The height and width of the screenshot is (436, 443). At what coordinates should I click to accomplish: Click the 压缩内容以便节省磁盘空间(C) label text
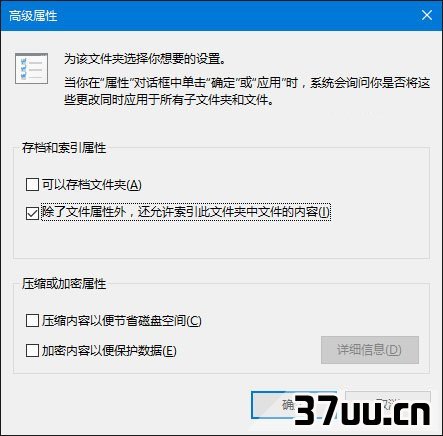(x=122, y=320)
